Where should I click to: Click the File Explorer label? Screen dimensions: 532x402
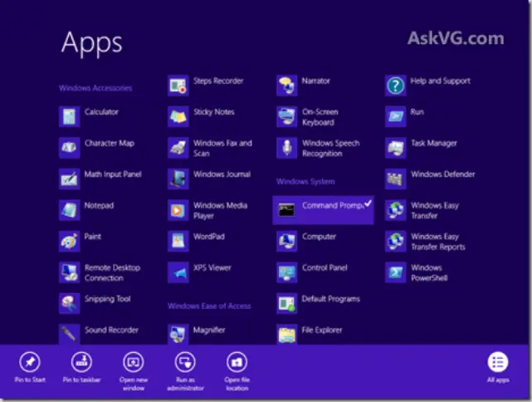click(322, 330)
